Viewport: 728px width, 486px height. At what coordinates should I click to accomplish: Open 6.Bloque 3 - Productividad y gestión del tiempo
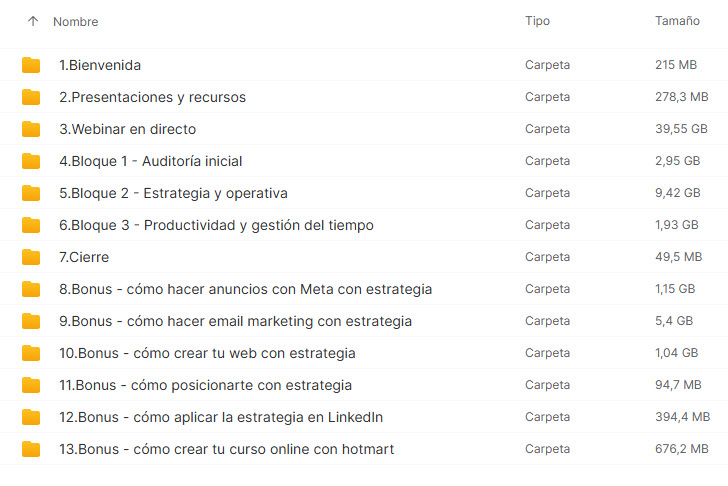[216, 225]
